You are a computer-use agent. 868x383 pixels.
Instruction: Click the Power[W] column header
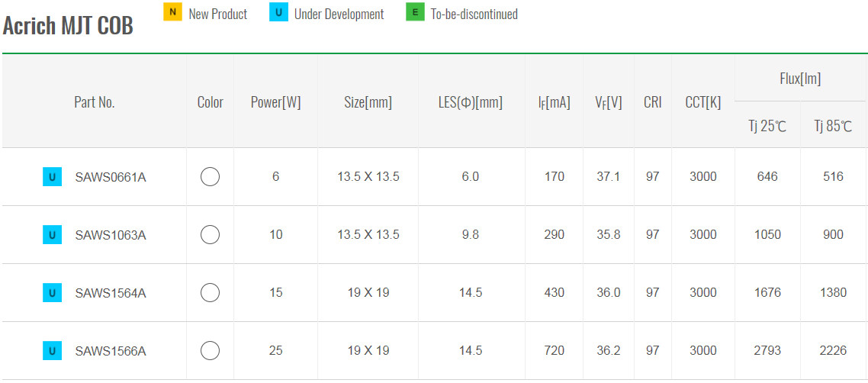(x=275, y=102)
